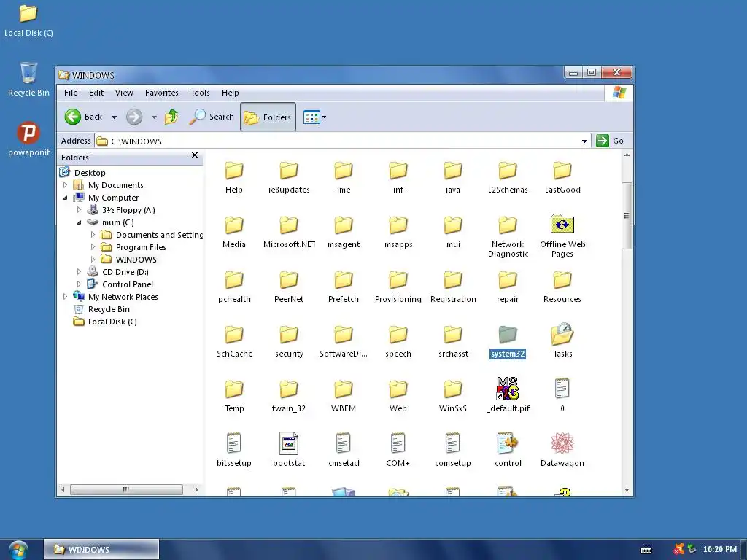
Task: Expand Control Panel tree node
Action: point(79,284)
